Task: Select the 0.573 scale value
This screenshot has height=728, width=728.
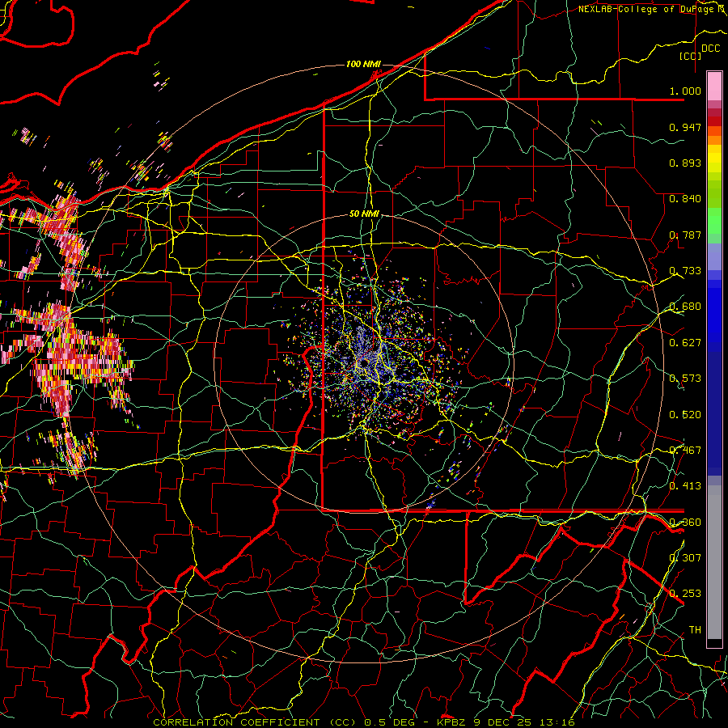Action: pos(685,379)
